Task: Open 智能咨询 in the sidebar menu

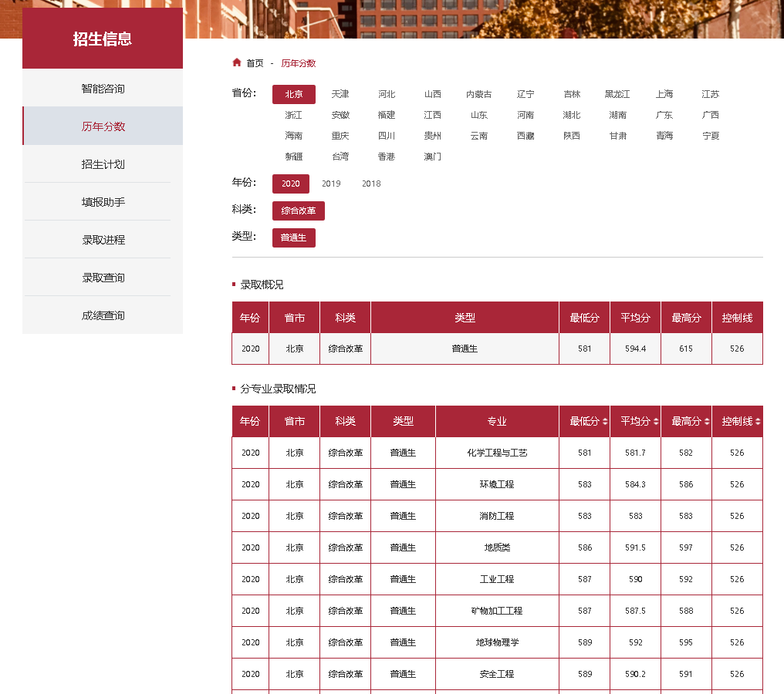Action: (x=103, y=89)
